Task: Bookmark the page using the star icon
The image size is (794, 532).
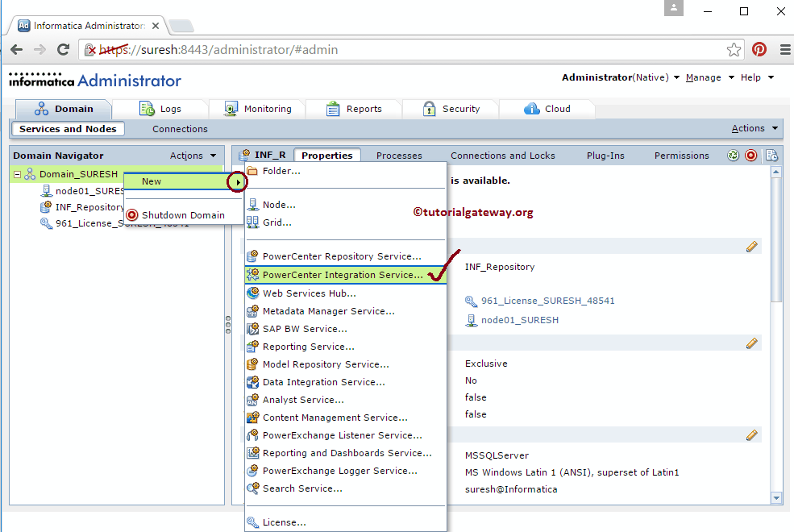Action: pyautogui.click(x=734, y=49)
